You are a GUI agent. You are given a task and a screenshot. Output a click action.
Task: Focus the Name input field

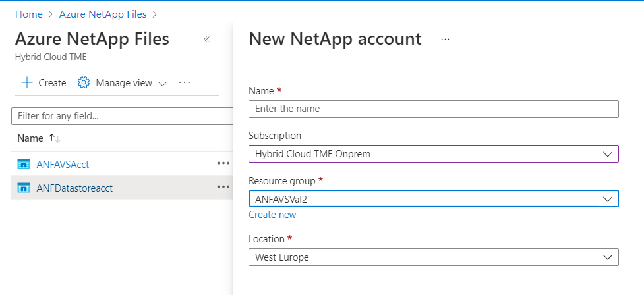coord(433,109)
